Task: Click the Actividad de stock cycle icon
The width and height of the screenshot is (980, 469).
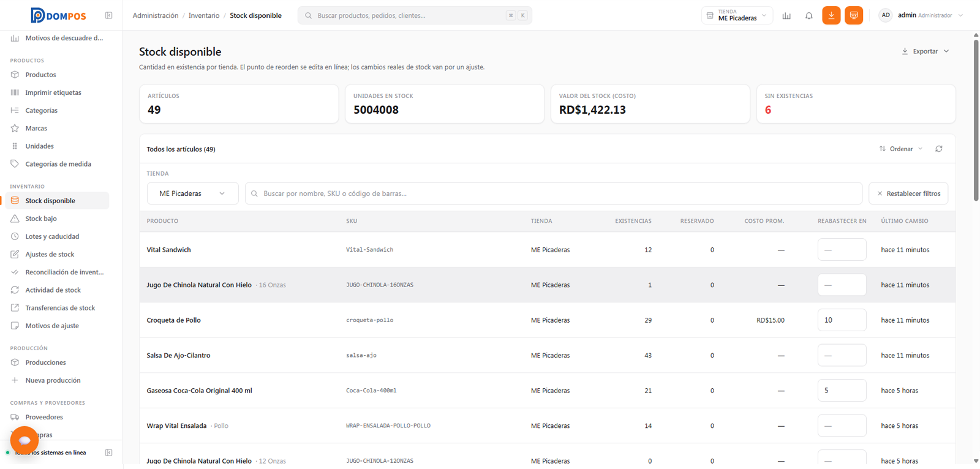Action: [15, 290]
